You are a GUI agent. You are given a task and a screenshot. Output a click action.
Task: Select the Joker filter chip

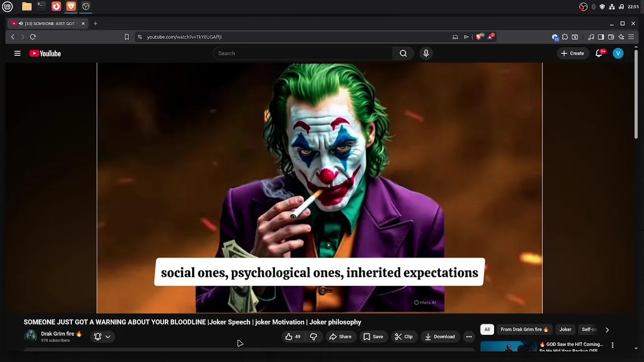(566, 330)
